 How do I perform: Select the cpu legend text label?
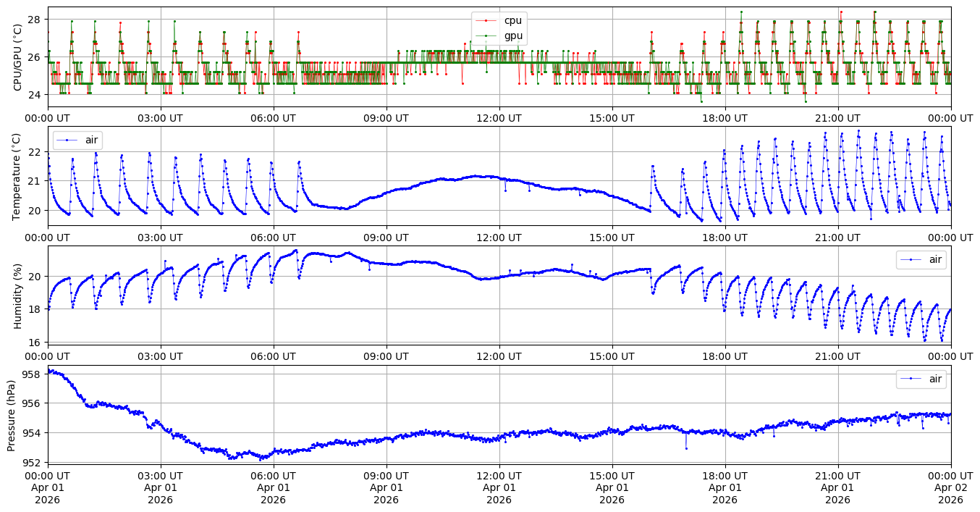[x=512, y=20]
